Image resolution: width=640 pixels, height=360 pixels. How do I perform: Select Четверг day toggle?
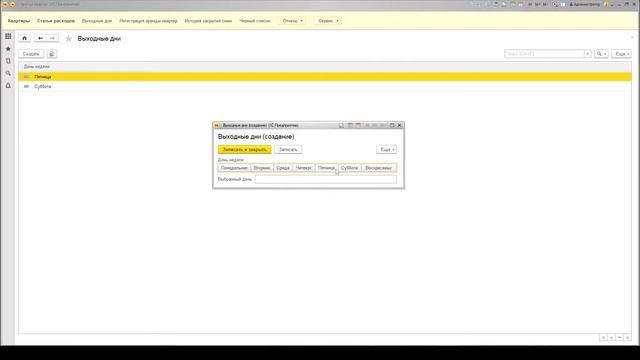(304, 168)
